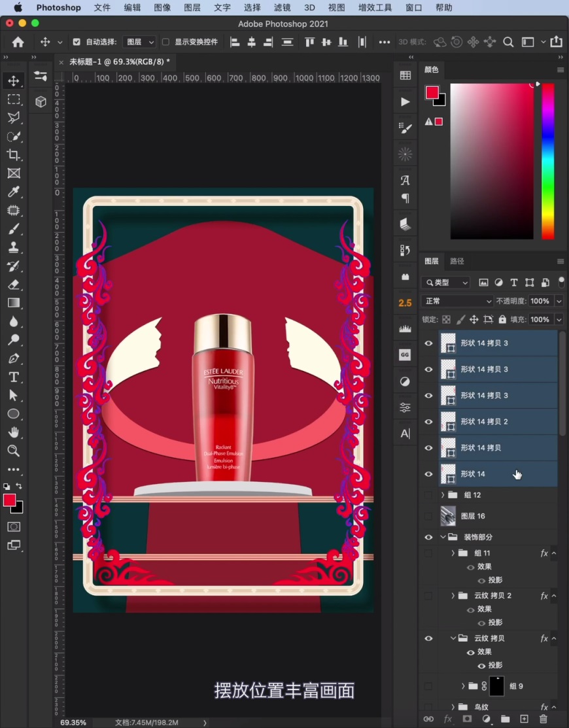This screenshot has height=728, width=569.
Task: Open the 不透明度 opacity dropdown arrow
Action: (x=559, y=301)
